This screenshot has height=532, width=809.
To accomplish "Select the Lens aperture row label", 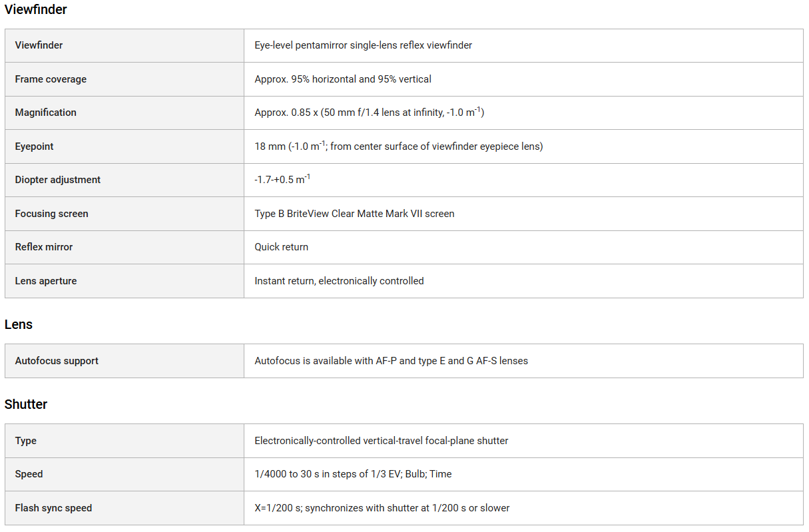I will (46, 281).
